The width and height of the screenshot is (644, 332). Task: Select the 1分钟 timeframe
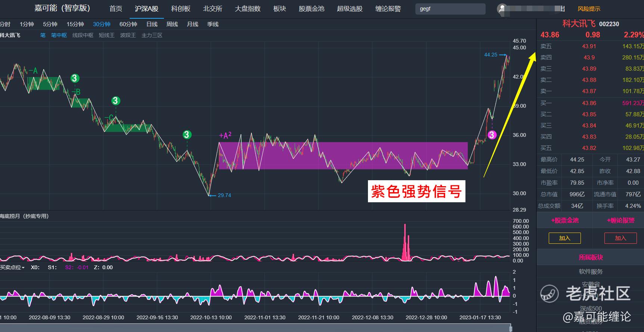[27, 24]
